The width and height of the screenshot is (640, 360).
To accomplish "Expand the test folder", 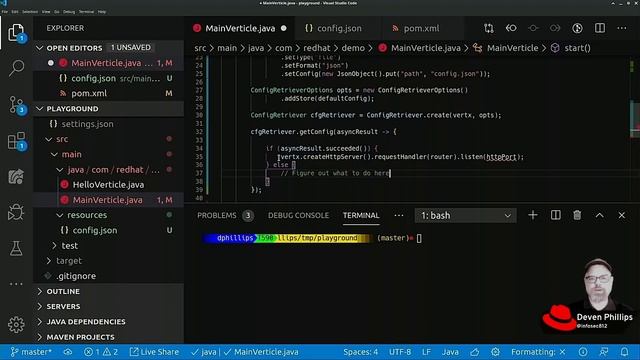I will pyautogui.click(x=109, y=245).
